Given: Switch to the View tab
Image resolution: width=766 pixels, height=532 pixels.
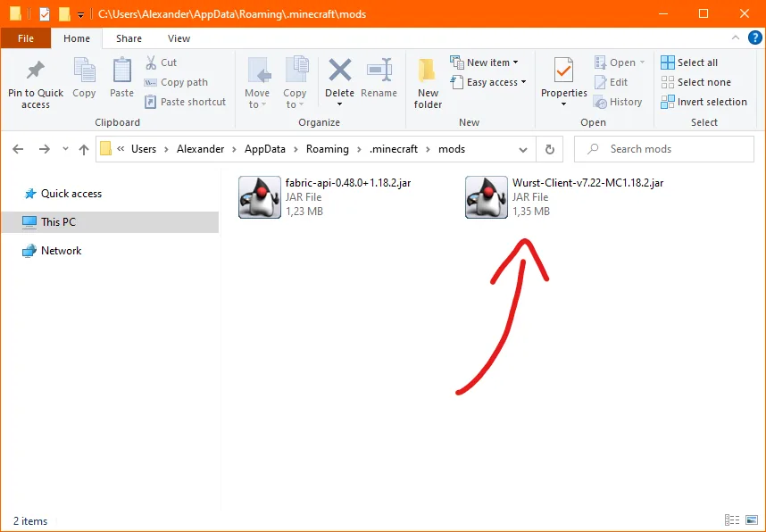Looking at the screenshot, I should 179,38.
